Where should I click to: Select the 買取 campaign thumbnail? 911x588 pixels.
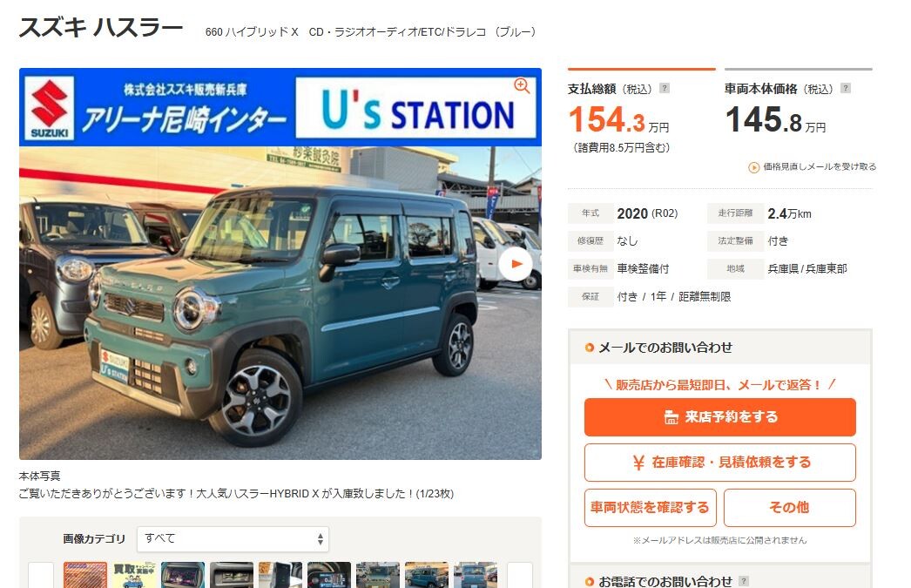click(134, 575)
